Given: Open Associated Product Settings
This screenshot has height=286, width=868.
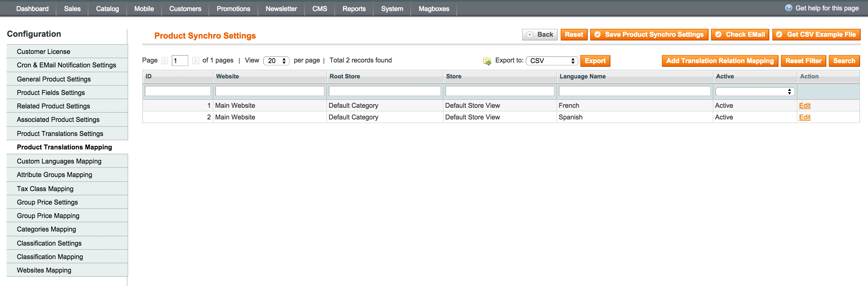Looking at the screenshot, I should pyautogui.click(x=67, y=119).
